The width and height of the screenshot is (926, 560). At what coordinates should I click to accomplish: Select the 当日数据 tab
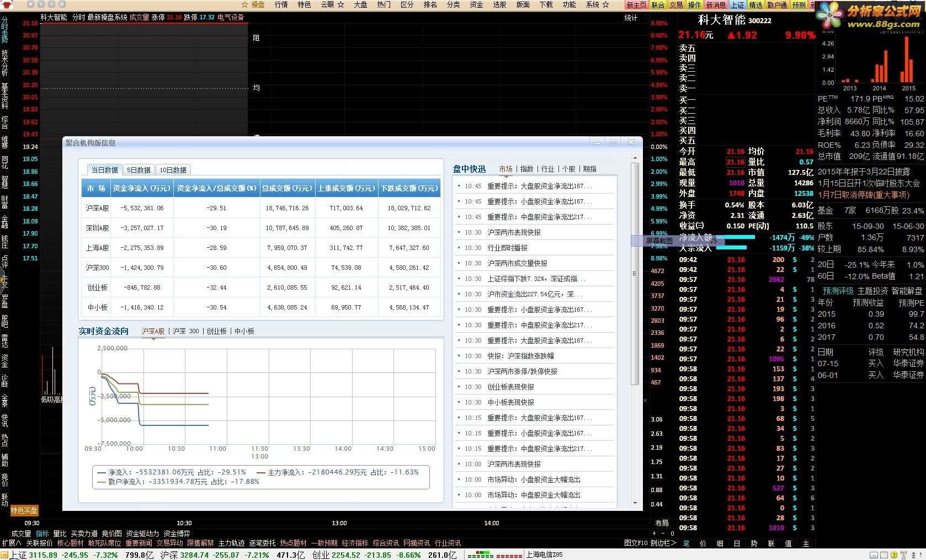click(x=105, y=170)
